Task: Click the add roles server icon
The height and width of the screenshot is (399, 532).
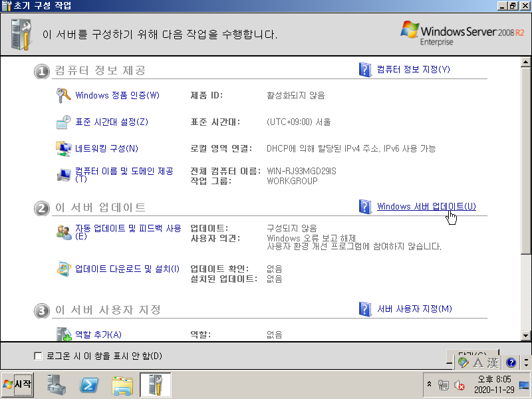Action: [x=63, y=334]
